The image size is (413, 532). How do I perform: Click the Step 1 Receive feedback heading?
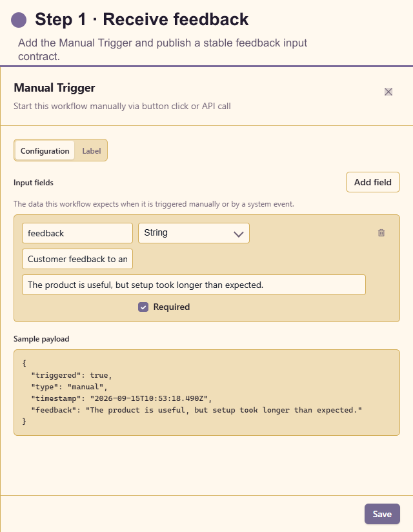click(x=142, y=19)
